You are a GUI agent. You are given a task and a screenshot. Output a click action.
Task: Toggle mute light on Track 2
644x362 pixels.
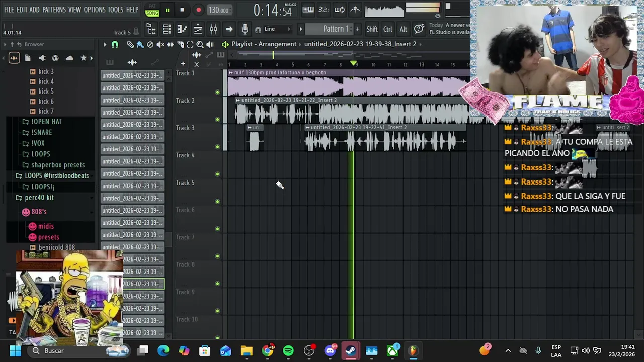tap(217, 120)
